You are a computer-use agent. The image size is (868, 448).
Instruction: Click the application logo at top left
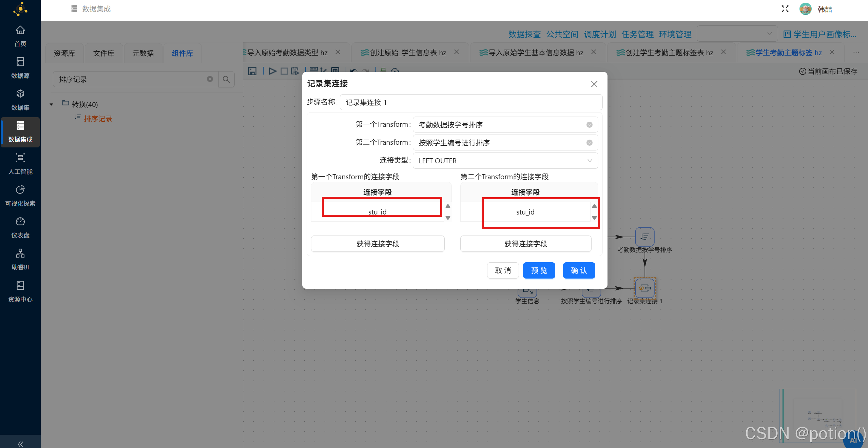20,9
